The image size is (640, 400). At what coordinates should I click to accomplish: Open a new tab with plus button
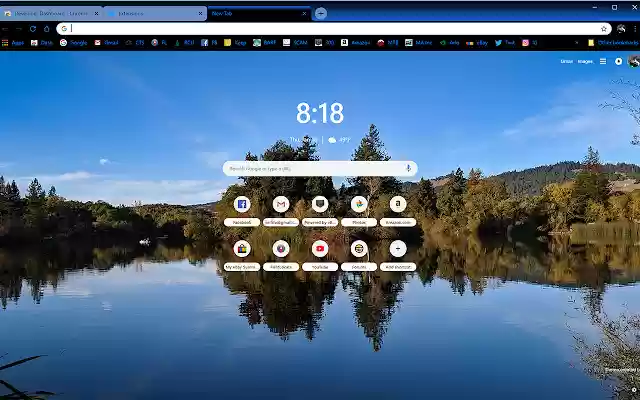point(321,13)
